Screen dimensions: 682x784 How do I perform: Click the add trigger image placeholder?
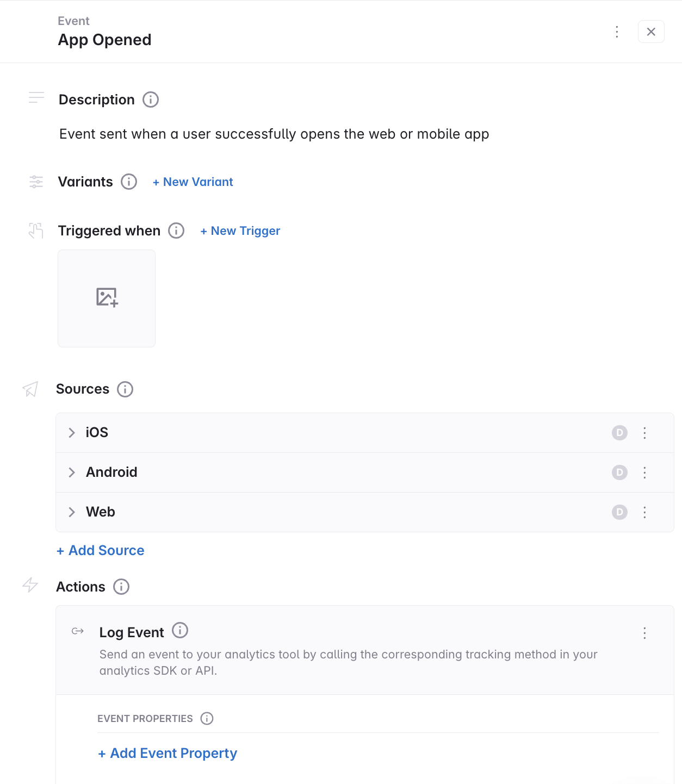tap(107, 298)
